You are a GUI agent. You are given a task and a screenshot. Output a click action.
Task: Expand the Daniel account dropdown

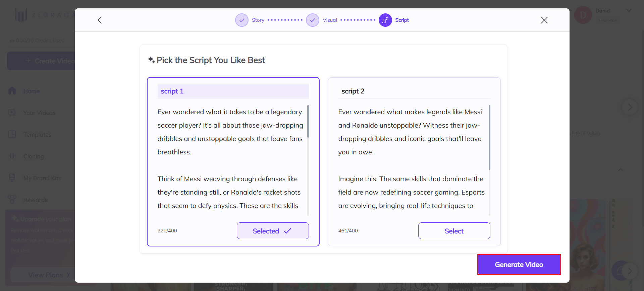pyautogui.click(x=629, y=11)
